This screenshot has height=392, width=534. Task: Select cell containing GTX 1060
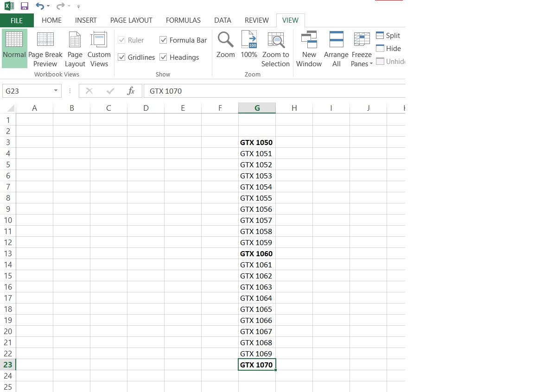256,253
